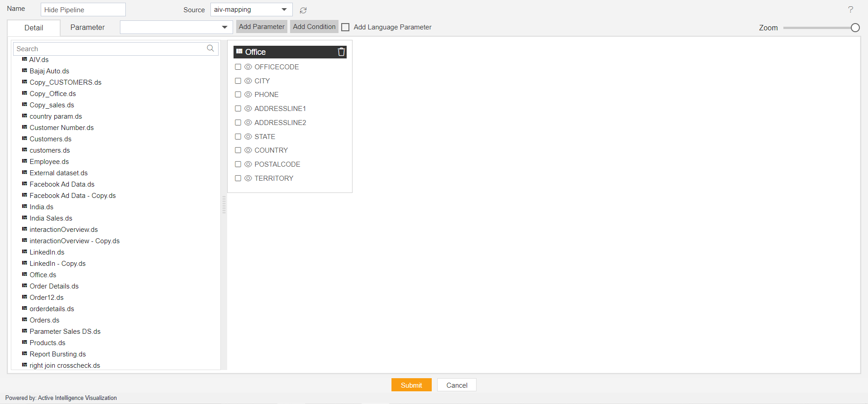
Task: Select interactionOverview.ds dataset
Action: click(63, 229)
